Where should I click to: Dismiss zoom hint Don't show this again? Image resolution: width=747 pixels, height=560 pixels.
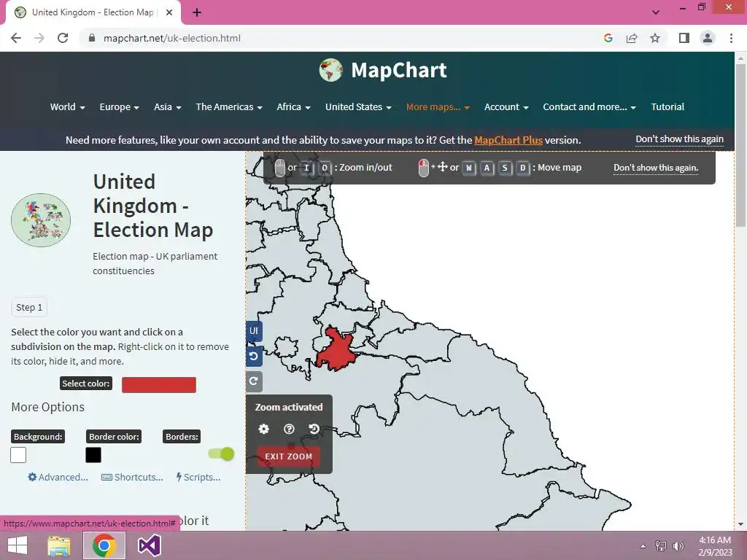[x=656, y=168]
